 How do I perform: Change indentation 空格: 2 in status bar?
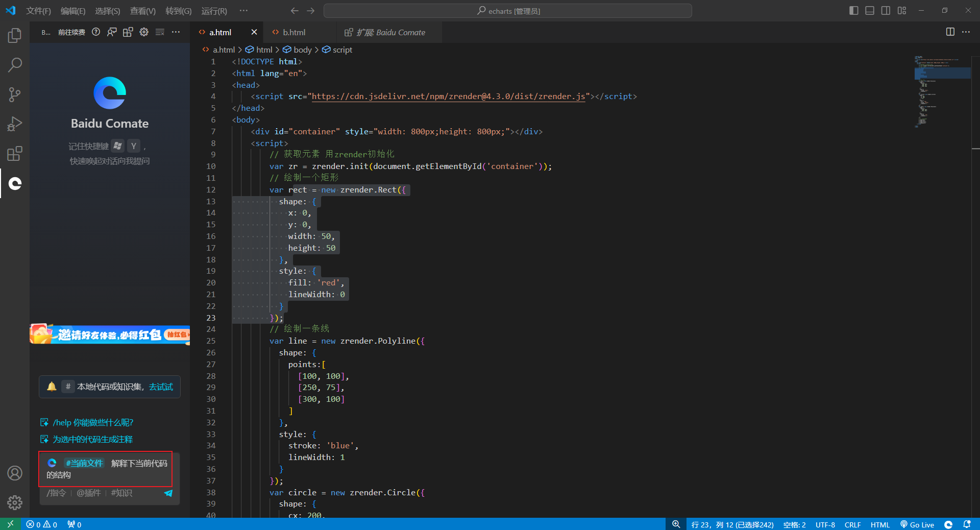pyautogui.click(x=795, y=524)
